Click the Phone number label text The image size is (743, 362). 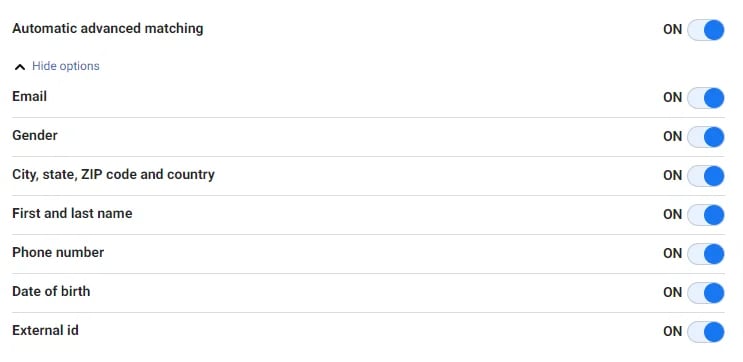click(58, 253)
